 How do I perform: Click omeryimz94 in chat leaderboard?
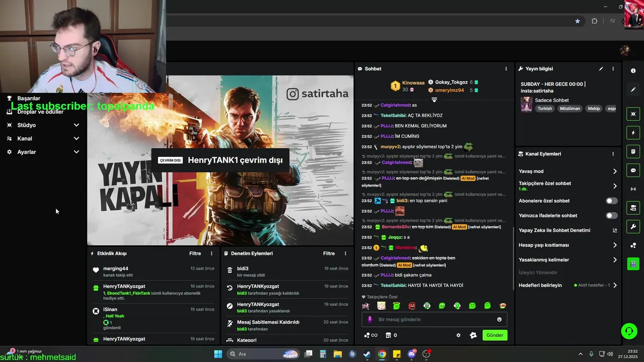pos(450,90)
